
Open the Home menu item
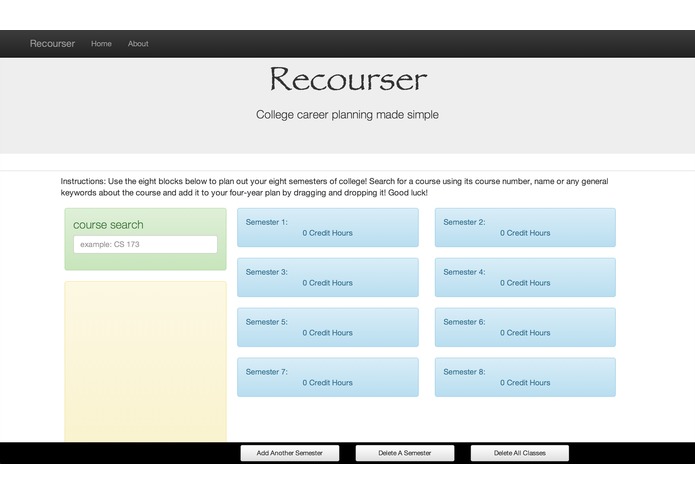tap(101, 43)
